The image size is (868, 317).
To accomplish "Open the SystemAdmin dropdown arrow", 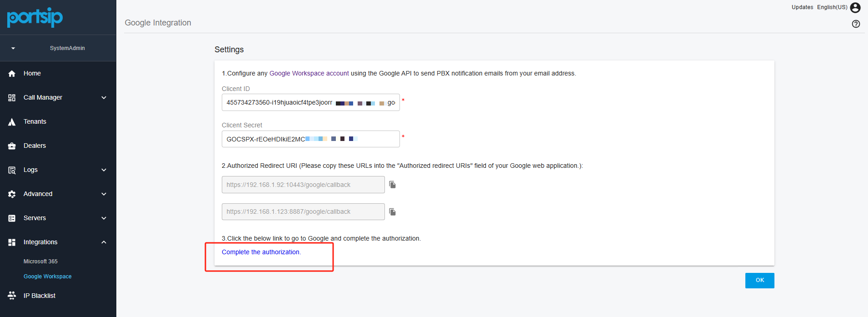I will tap(13, 48).
